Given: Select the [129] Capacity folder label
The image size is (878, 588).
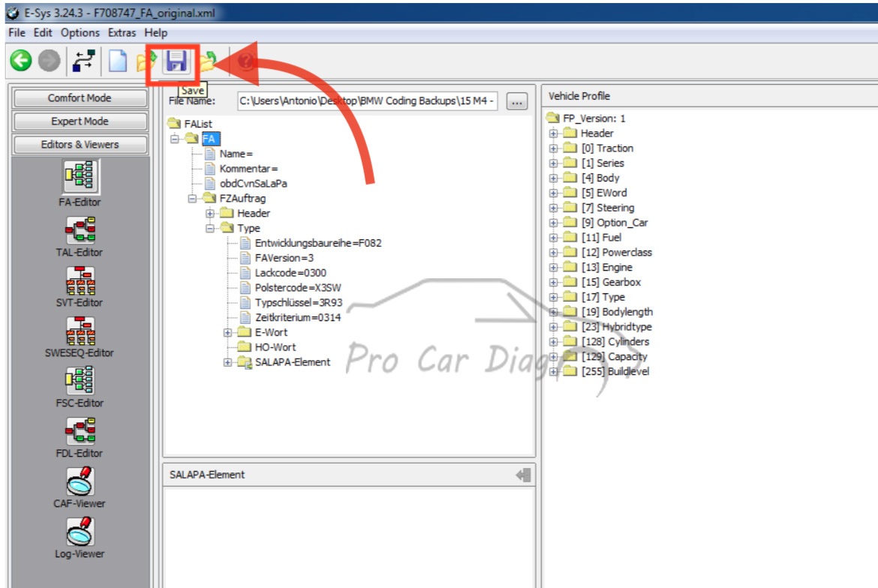Looking at the screenshot, I should tap(615, 356).
